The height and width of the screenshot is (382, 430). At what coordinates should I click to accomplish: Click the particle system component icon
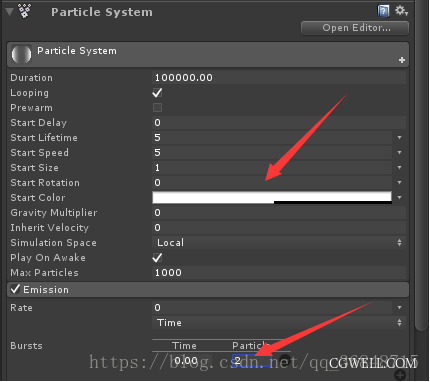pos(25,11)
